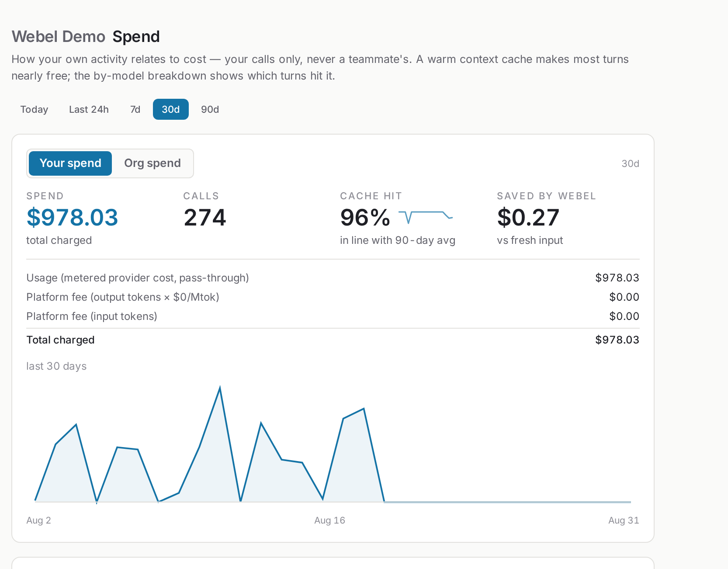Viewport: 728px width, 569px height.
Task: Click 'vs fresh input' caption
Action: [x=530, y=240]
